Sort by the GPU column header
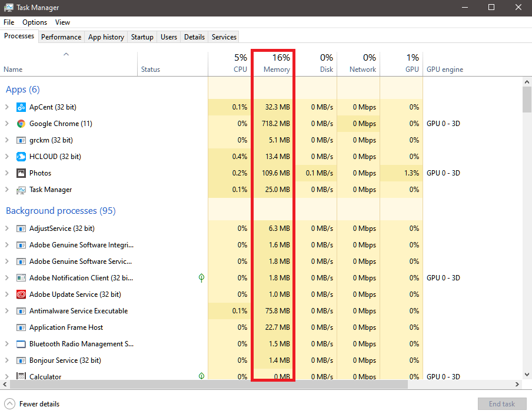The image size is (532, 417). click(402, 64)
